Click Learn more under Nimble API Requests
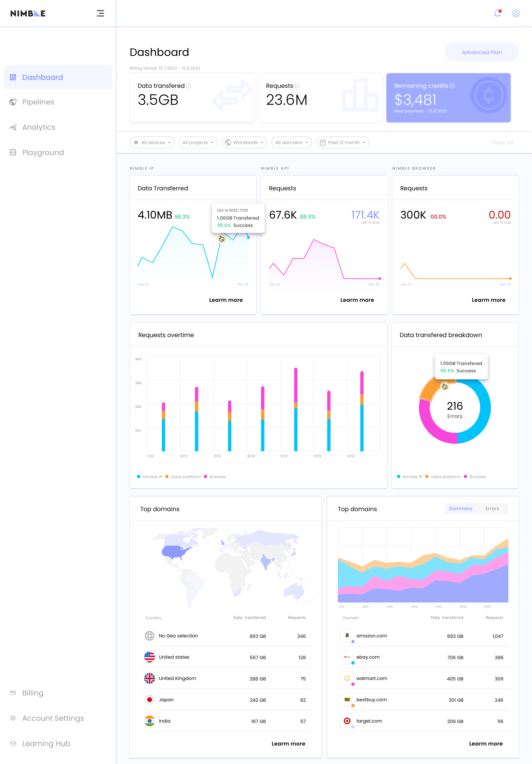Viewport: 532px width, 764px height. click(x=357, y=300)
